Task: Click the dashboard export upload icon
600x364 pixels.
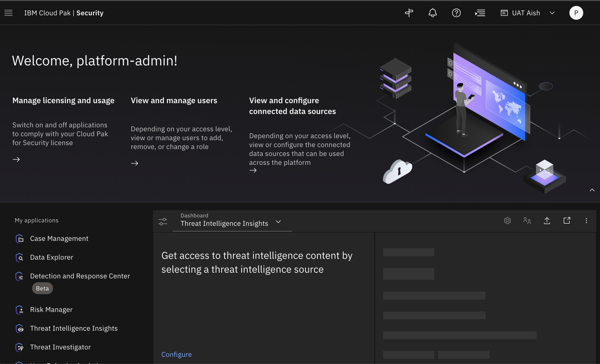Action: [547, 221]
